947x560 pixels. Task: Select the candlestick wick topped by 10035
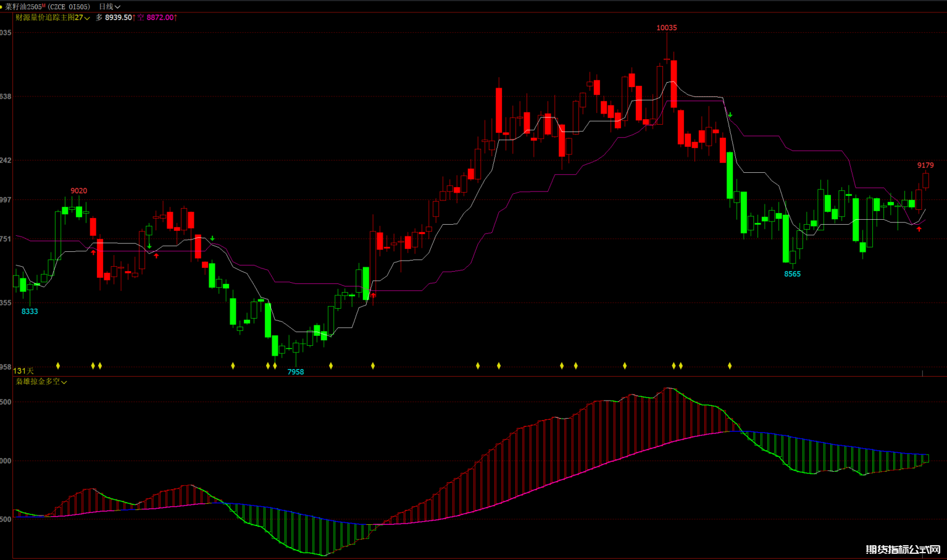(x=667, y=46)
